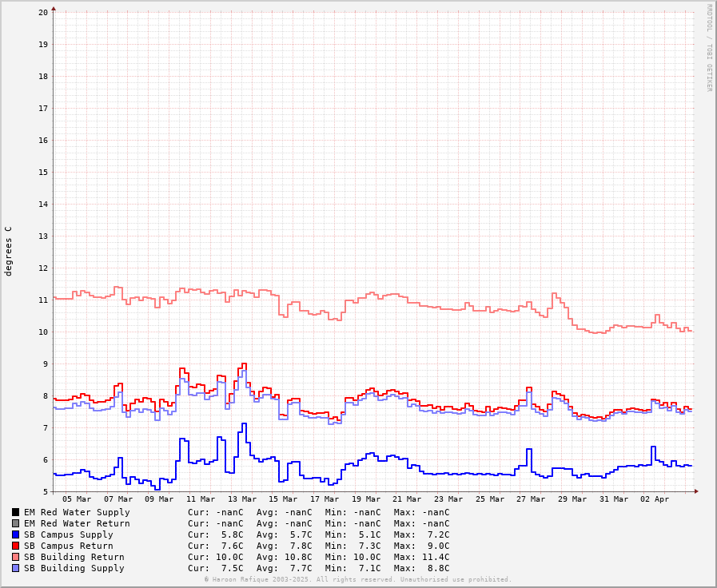Select the 27 Mar date label
The image size is (717, 588).
click(532, 499)
